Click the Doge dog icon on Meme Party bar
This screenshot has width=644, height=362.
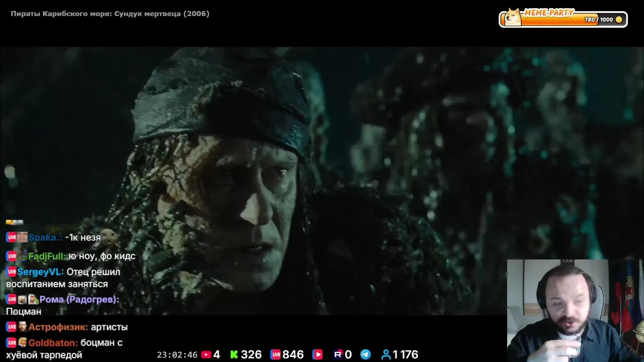(x=513, y=17)
